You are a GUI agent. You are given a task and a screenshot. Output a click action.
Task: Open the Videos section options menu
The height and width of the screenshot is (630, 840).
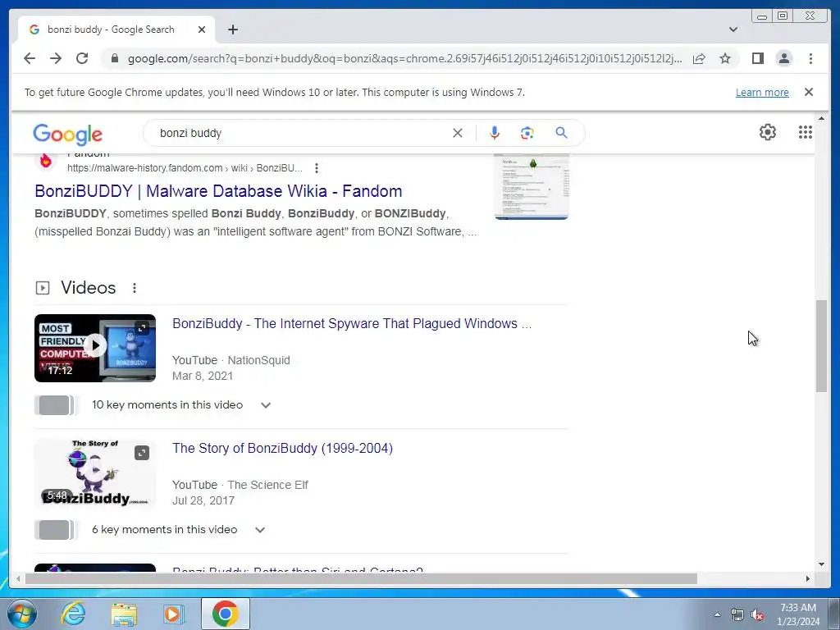click(x=134, y=288)
